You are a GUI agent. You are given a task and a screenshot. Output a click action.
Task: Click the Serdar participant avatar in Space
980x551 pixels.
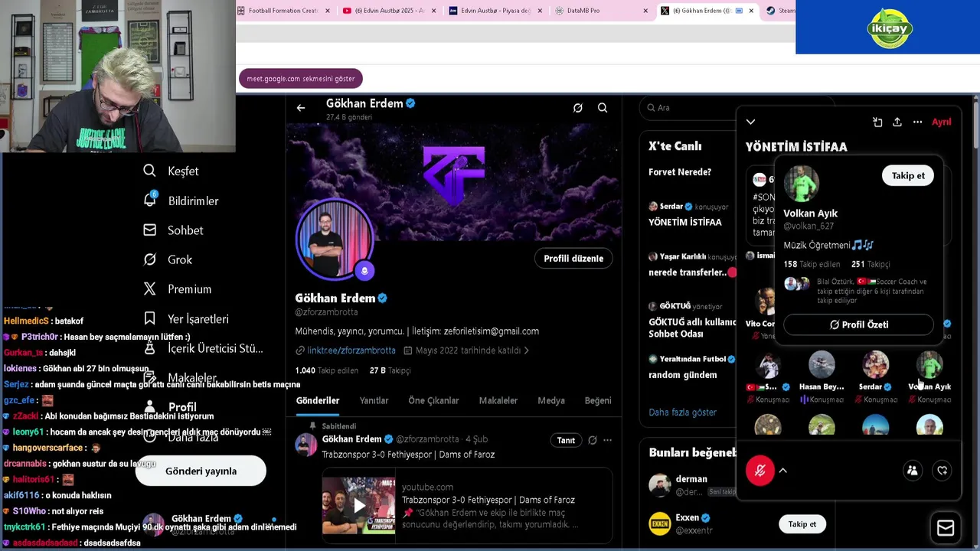pyautogui.click(x=875, y=366)
